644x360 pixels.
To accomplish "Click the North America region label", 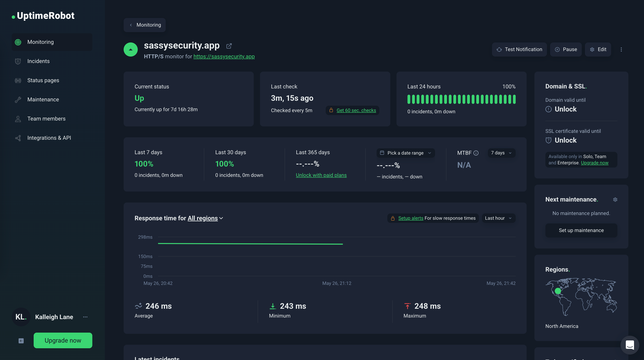I will click(562, 326).
